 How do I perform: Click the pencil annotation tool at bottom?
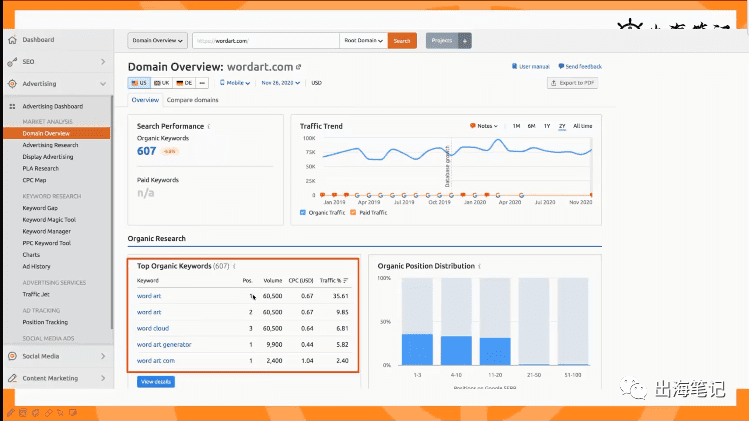click(x=11, y=412)
